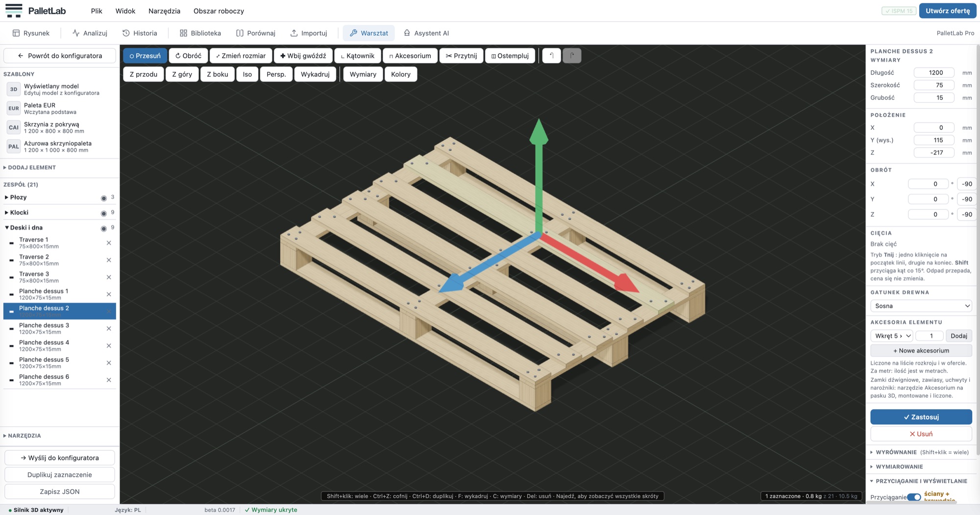Choose the Wbij gwóźdź nail tool
The width and height of the screenshot is (980, 515).
303,55
